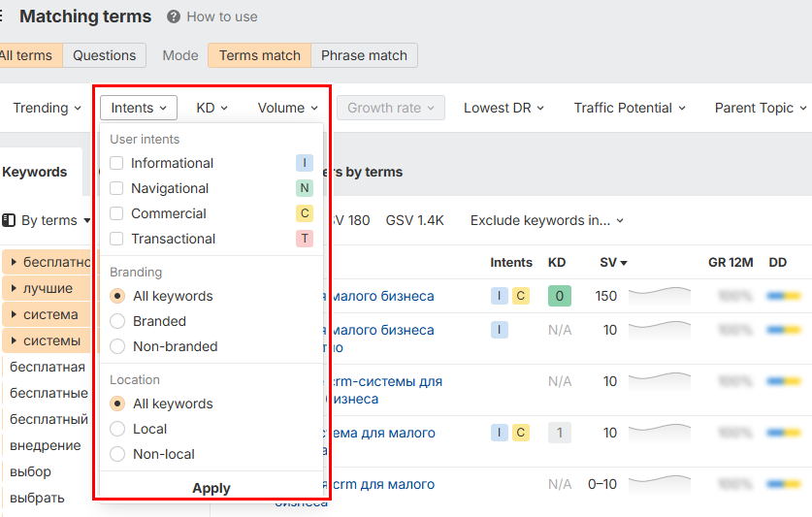Click the By terms panel icon
812x517 pixels.
[x=9, y=220]
